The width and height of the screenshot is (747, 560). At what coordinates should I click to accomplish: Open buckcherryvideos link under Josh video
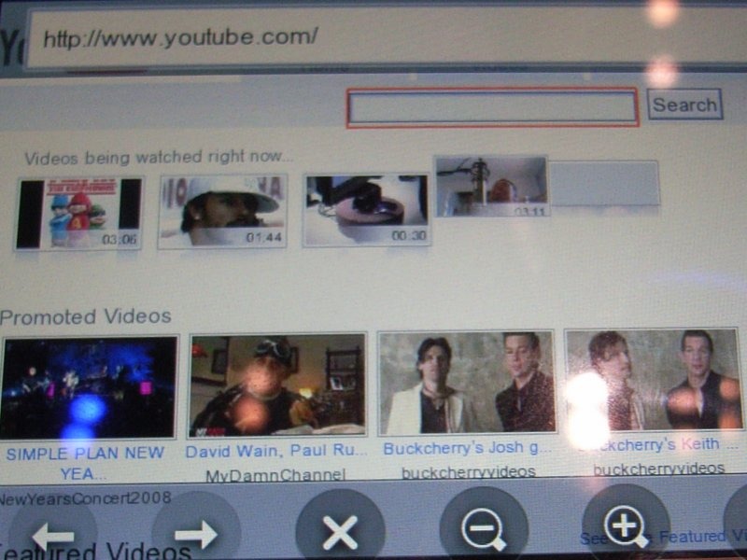[x=469, y=472]
